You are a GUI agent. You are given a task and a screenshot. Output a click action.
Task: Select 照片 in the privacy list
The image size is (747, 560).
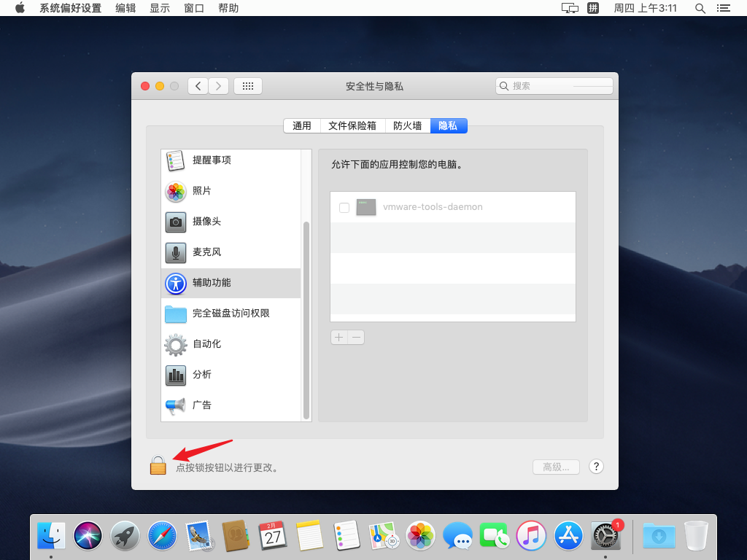point(231,191)
